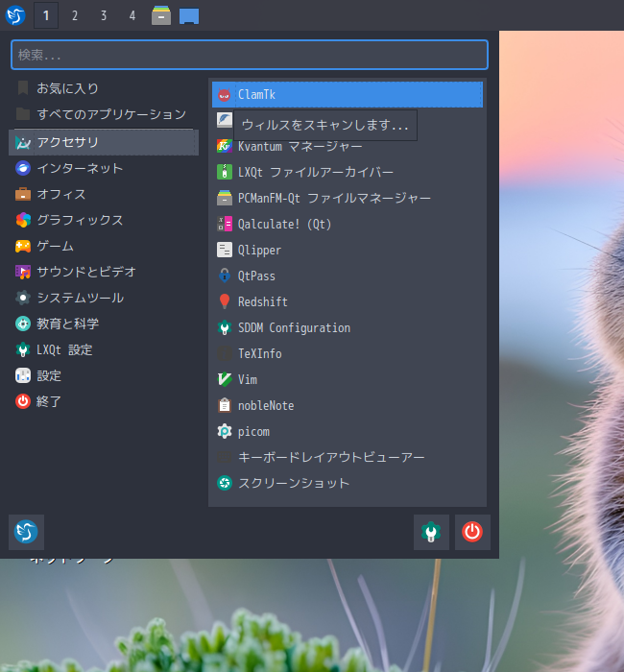Open the 終了 leave label
Viewport: 624px width, 672px height.
[x=49, y=401]
